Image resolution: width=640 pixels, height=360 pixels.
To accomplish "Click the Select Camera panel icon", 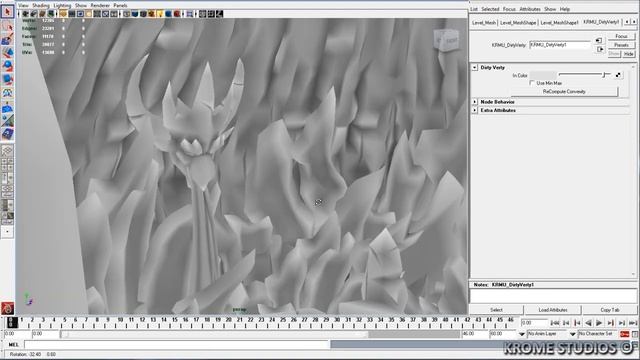I will coord(25,14).
